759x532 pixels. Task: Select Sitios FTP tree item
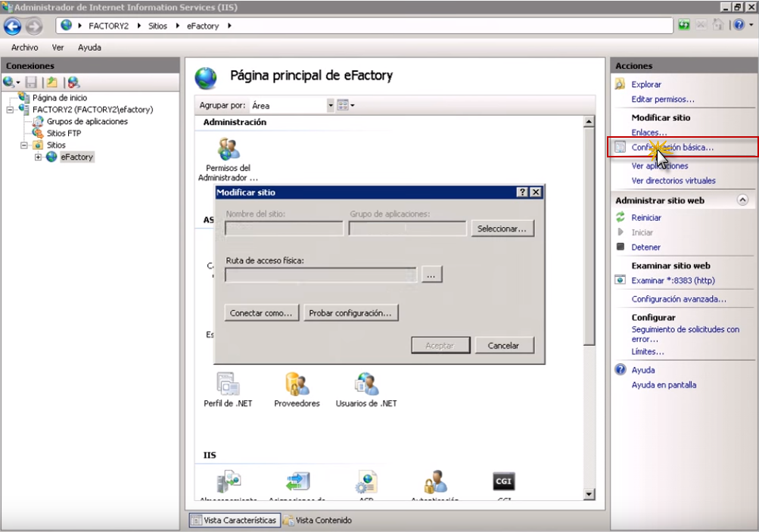(x=64, y=133)
